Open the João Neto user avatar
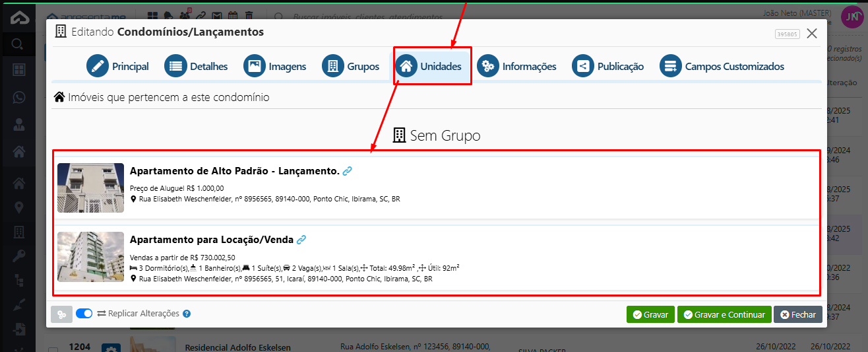868x352 pixels. point(851,17)
